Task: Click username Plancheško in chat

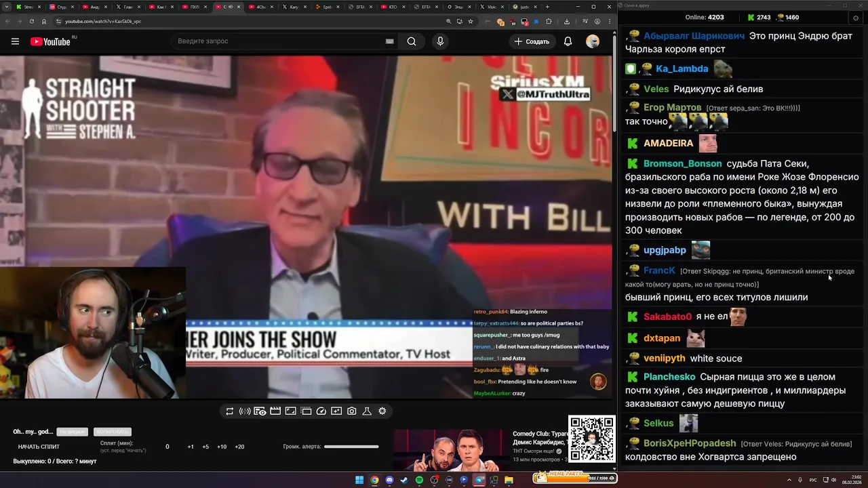Action: tap(669, 377)
